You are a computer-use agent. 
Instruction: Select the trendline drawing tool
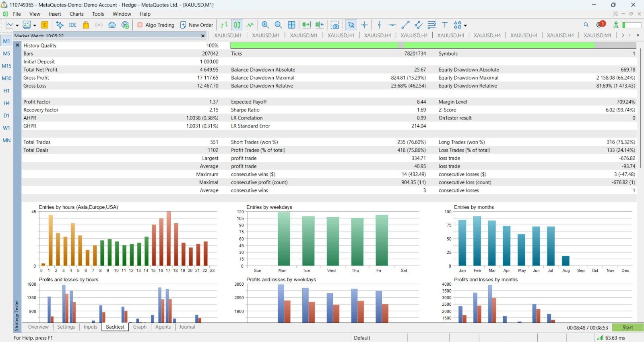(x=405, y=25)
